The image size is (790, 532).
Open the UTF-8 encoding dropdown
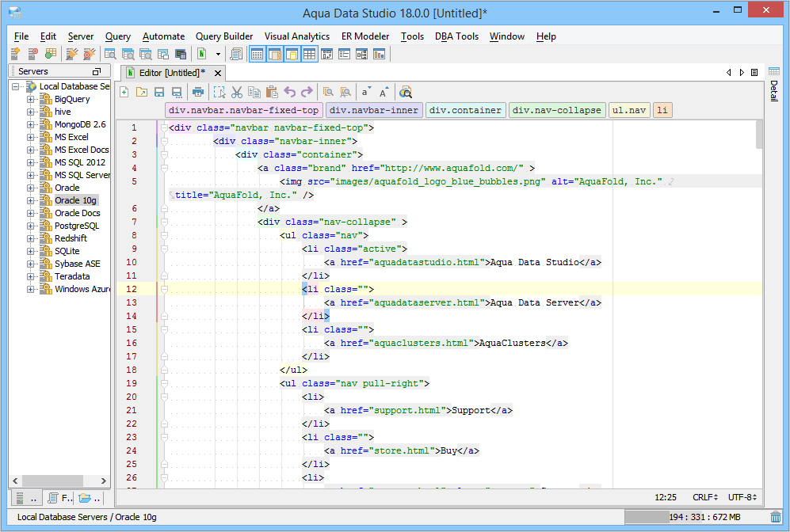(x=744, y=498)
